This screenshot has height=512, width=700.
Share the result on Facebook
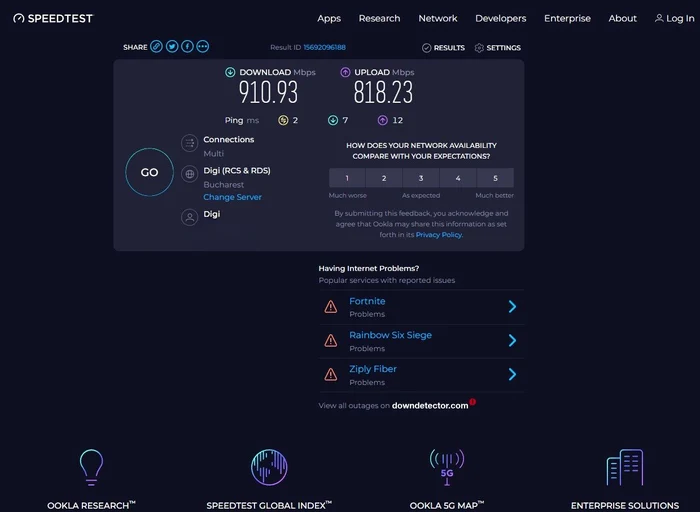pyautogui.click(x=188, y=46)
